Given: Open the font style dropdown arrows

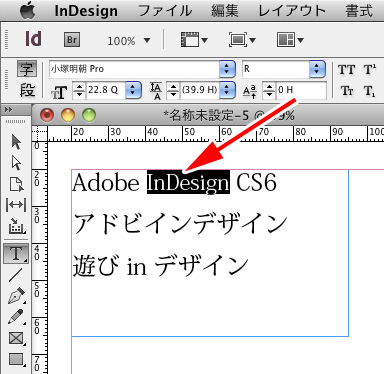Looking at the screenshot, I should pos(317,69).
